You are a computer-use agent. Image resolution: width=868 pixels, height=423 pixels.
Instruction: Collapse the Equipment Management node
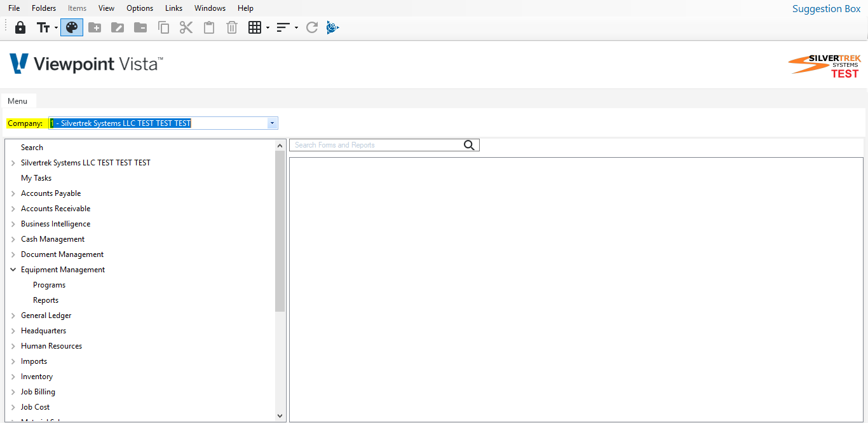13,270
